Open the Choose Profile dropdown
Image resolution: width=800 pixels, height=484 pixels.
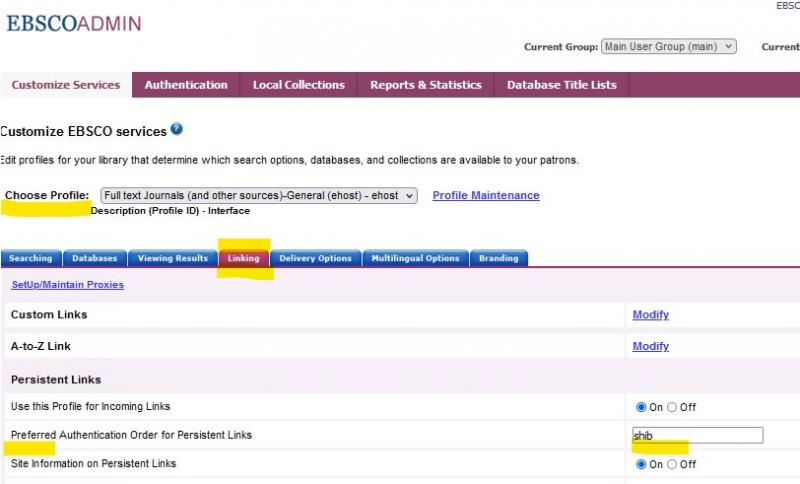coord(259,195)
